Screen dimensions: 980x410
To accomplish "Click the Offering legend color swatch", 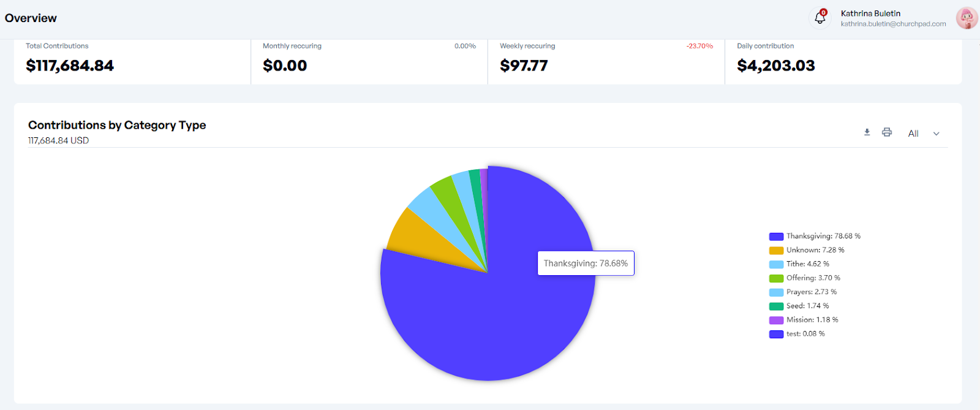I will click(x=776, y=278).
